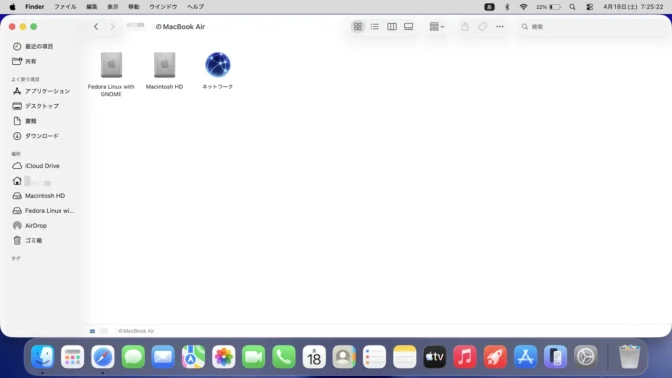The width and height of the screenshot is (672, 378).
Task: Open Maps from the Dock
Action: click(193, 357)
